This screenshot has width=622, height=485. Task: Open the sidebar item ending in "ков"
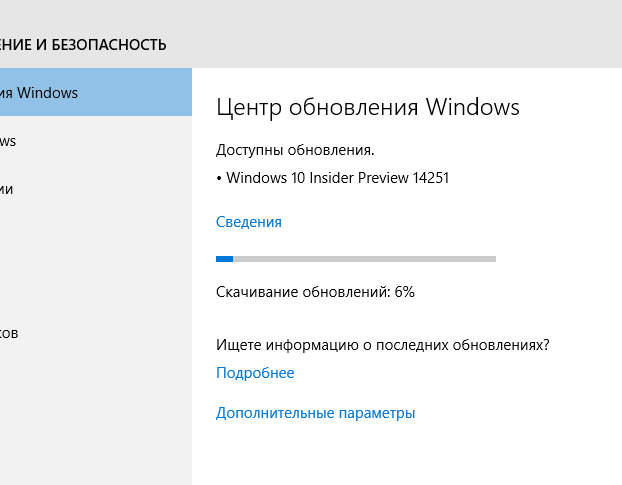click(96, 333)
